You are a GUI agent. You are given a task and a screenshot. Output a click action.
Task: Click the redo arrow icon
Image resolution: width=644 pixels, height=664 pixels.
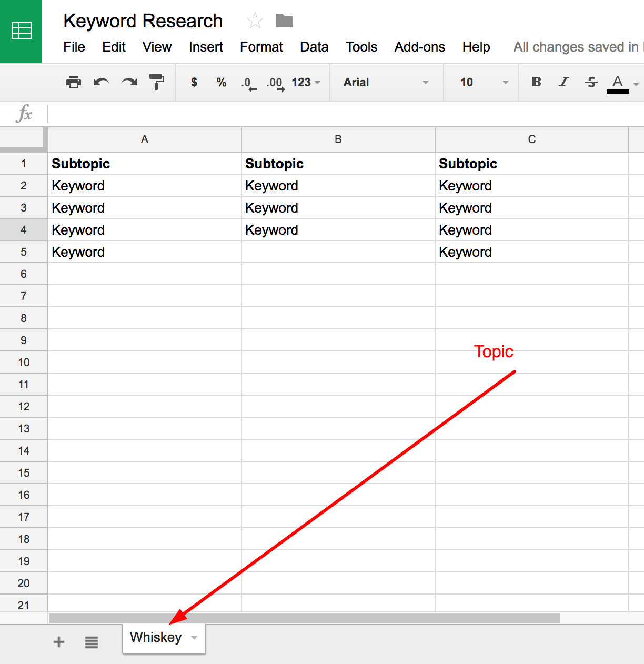click(x=129, y=82)
